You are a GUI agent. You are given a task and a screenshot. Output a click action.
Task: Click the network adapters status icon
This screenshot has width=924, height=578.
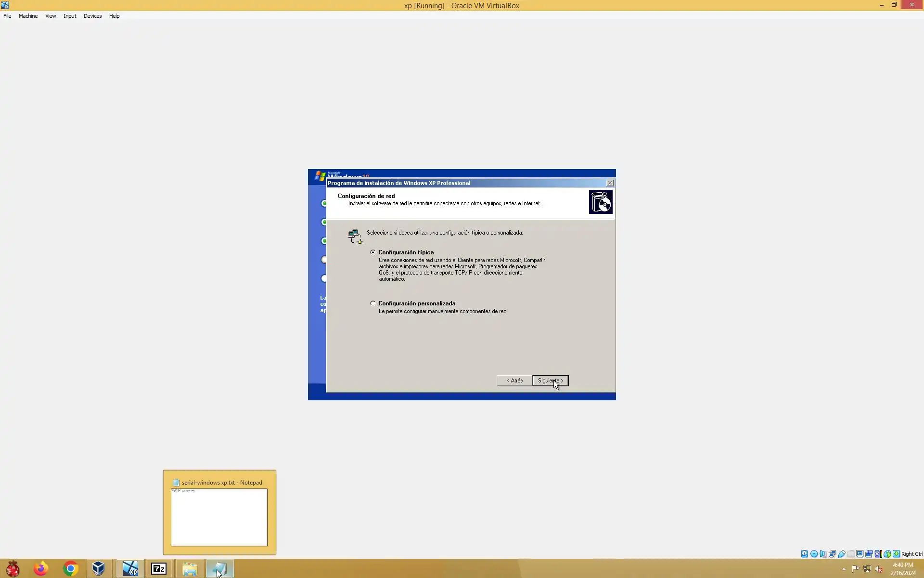click(x=832, y=554)
